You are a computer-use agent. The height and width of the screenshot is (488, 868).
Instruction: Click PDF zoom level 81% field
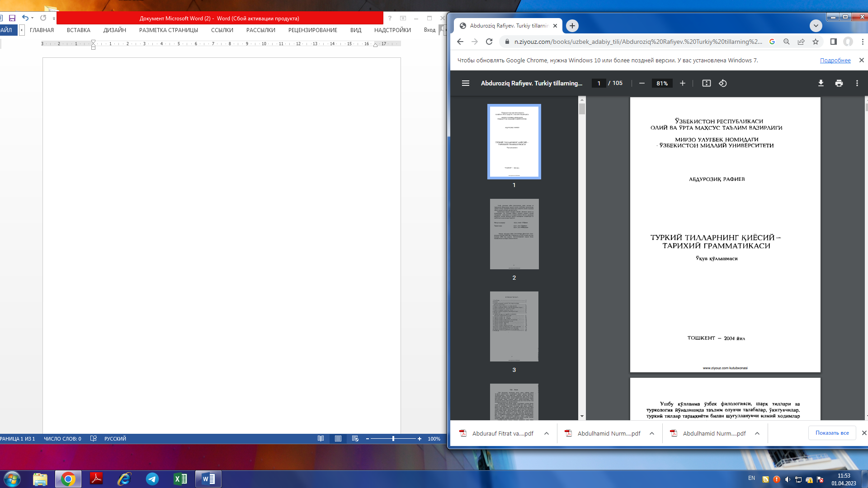(x=662, y=83)
